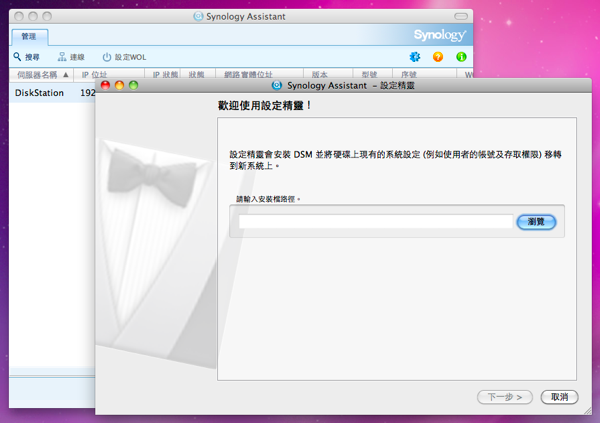The width and height of the screenshot is (600, 423).
Task: Click the 瀏覽 browse button
Action: click(x=536, y=222)
